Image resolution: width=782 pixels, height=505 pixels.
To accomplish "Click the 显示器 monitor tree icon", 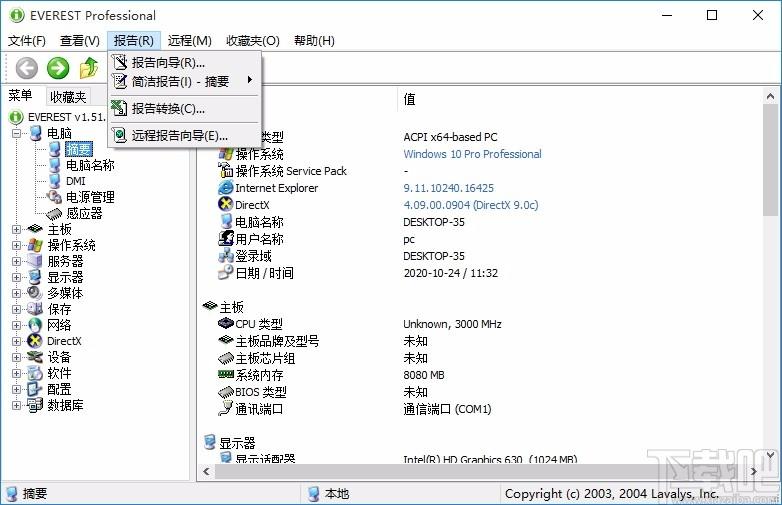I will (35, 277).
